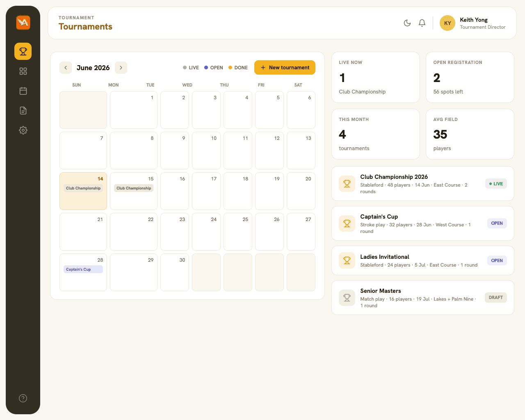
Task: Open the dashboard grid icon in sidebar
Action: [23, 71]
